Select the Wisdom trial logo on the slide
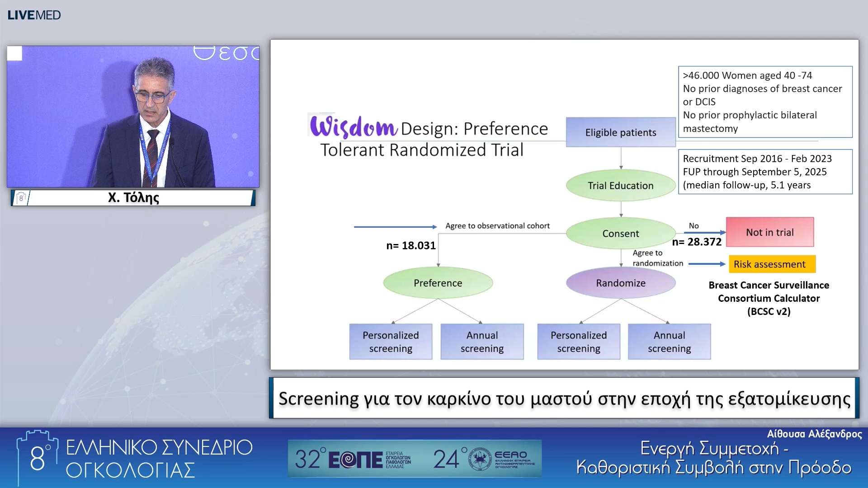 point(353,126)
